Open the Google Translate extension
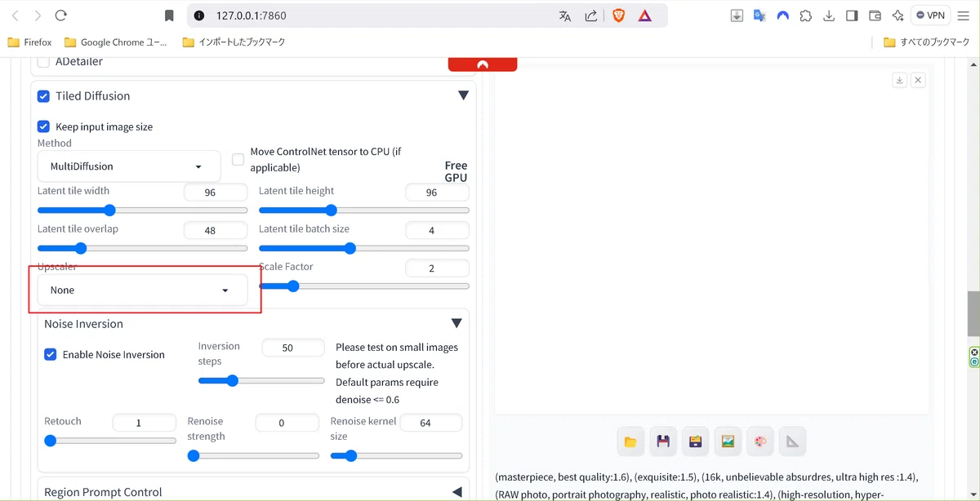 pyautogui.click(x=759, y=16)
